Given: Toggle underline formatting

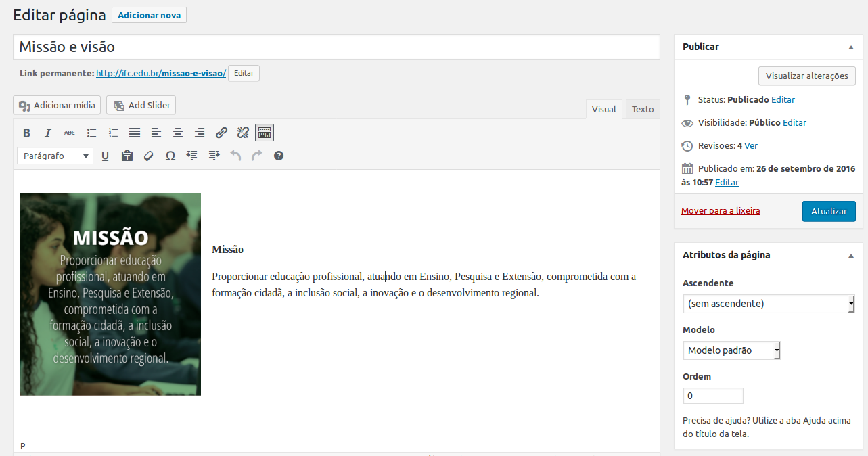Looking at the screenshot, I should coord(106,156).
